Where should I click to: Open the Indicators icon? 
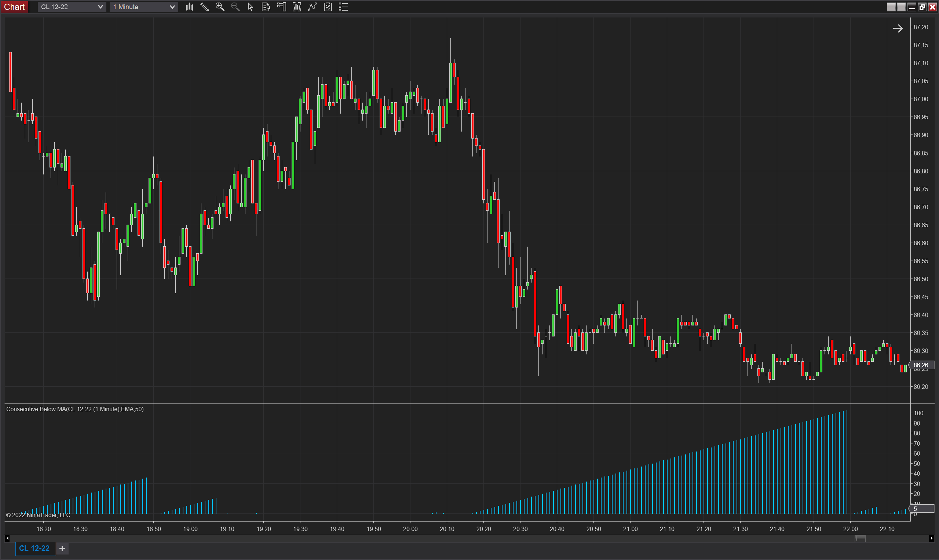pos(312,7)
